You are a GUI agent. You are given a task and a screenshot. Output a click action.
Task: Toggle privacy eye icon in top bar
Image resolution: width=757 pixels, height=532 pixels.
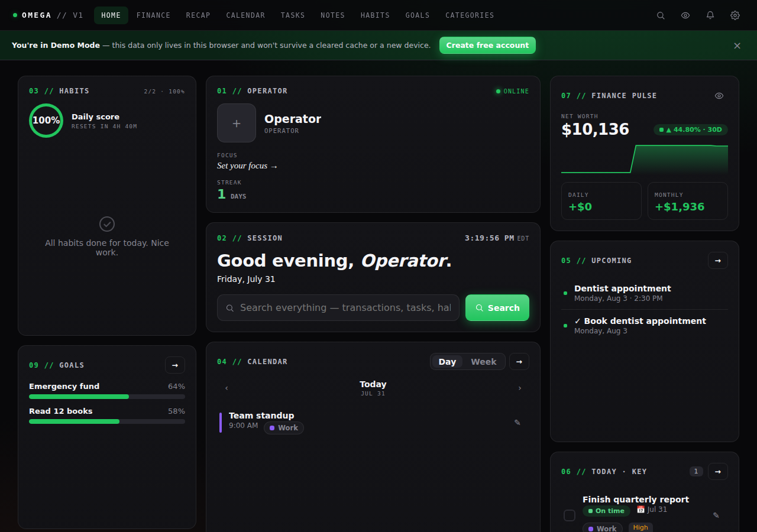(x=685, y=15)
